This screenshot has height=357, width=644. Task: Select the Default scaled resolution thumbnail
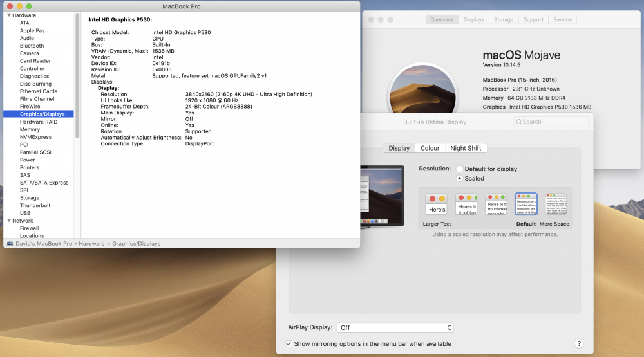tap(526, 204)
